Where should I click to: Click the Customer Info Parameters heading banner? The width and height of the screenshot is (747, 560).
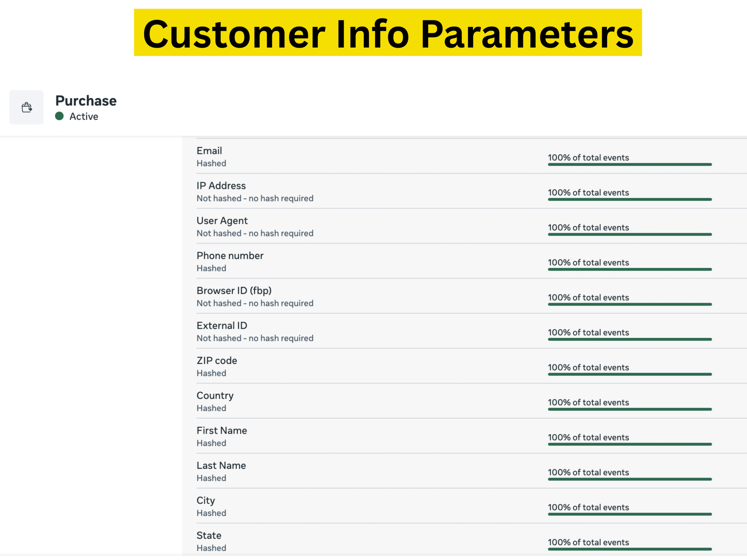tap(388, 33)
